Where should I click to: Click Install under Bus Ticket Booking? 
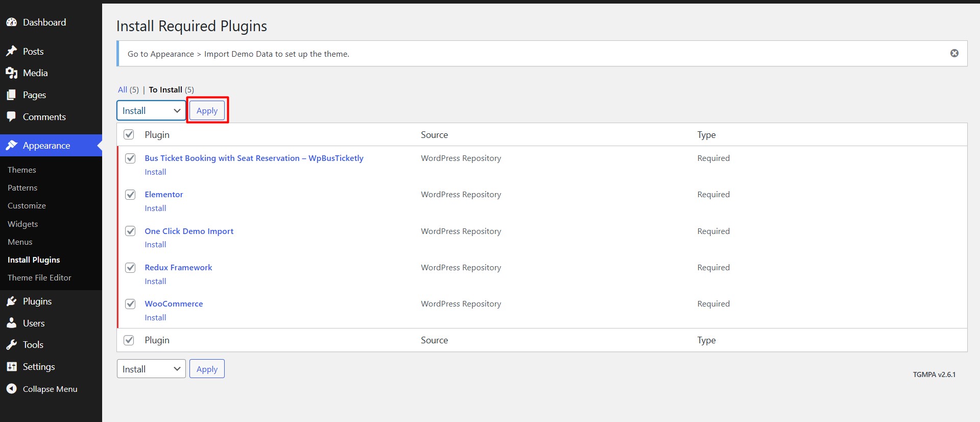pos(155,172)
